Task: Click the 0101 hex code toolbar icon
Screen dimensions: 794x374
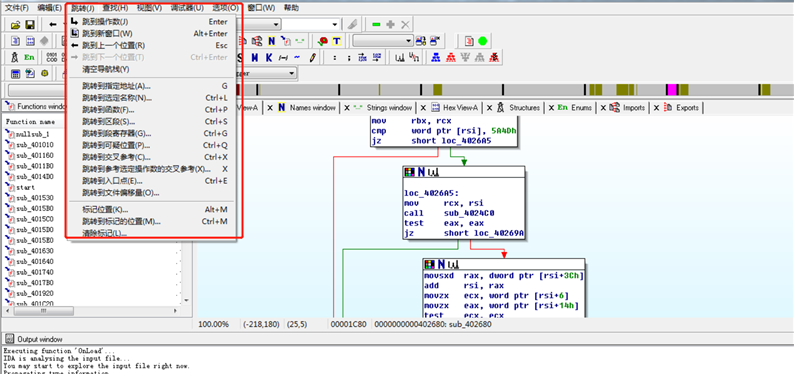Action: [52, 57]
